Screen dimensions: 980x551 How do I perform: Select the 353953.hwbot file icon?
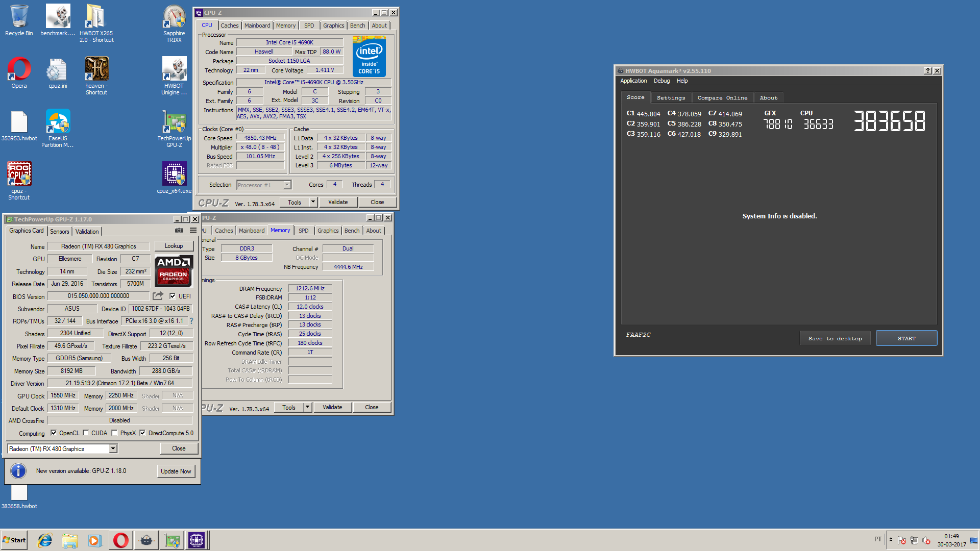[19, 126]
